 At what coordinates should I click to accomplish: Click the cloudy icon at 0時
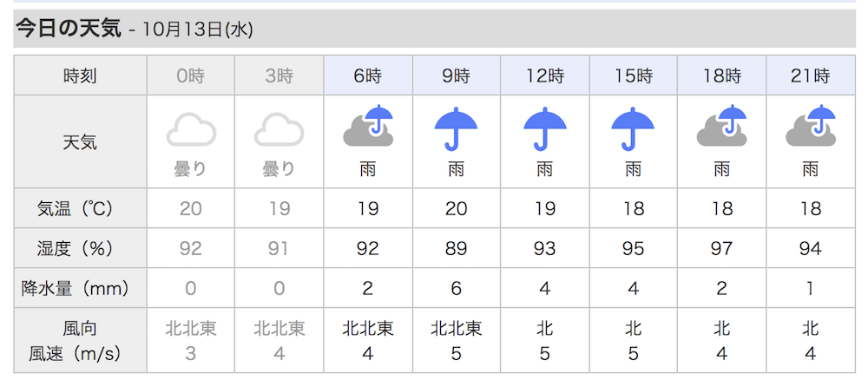[191, 129]
